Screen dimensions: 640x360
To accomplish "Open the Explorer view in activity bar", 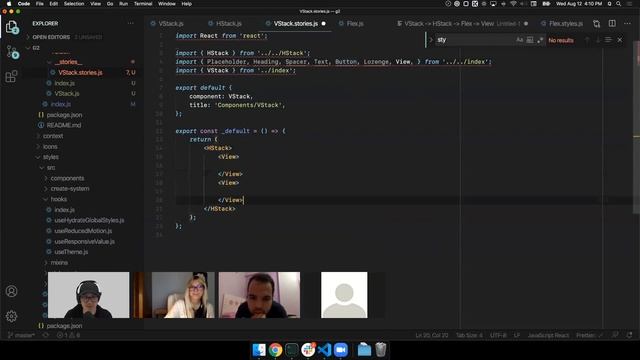I will click(11, 27).
